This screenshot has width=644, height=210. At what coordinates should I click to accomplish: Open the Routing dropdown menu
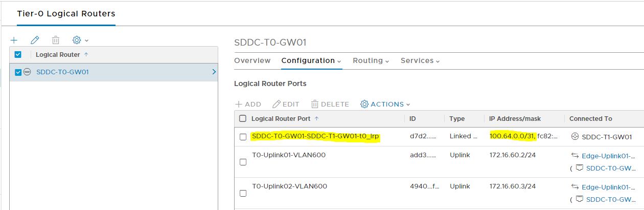[371, 60]
